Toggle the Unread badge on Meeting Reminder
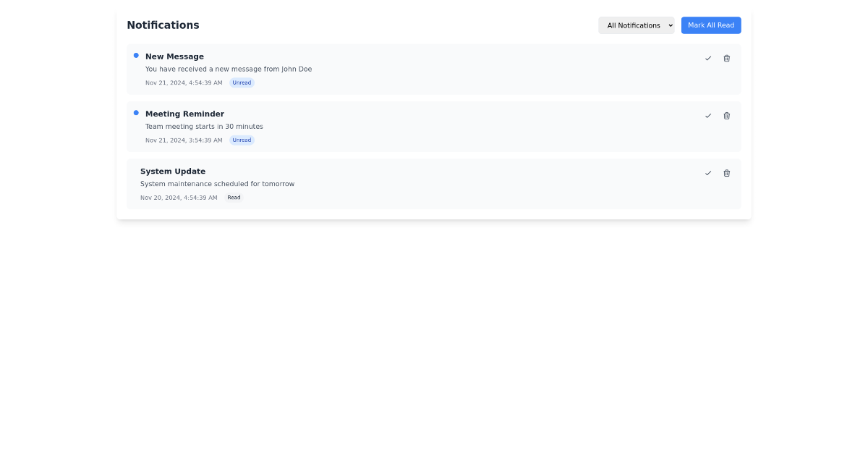This screenshot has width=868, height=456. click(x=242, y=140)
